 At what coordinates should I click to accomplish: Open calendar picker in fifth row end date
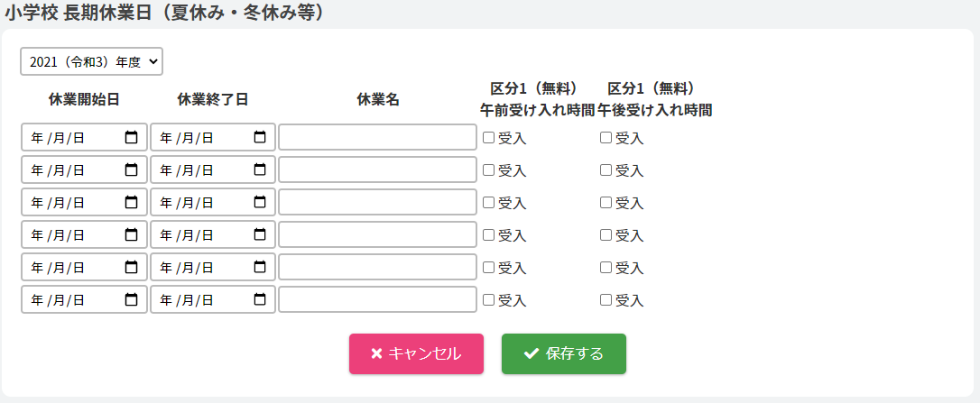pyautogui.click(x=260, y=267)
